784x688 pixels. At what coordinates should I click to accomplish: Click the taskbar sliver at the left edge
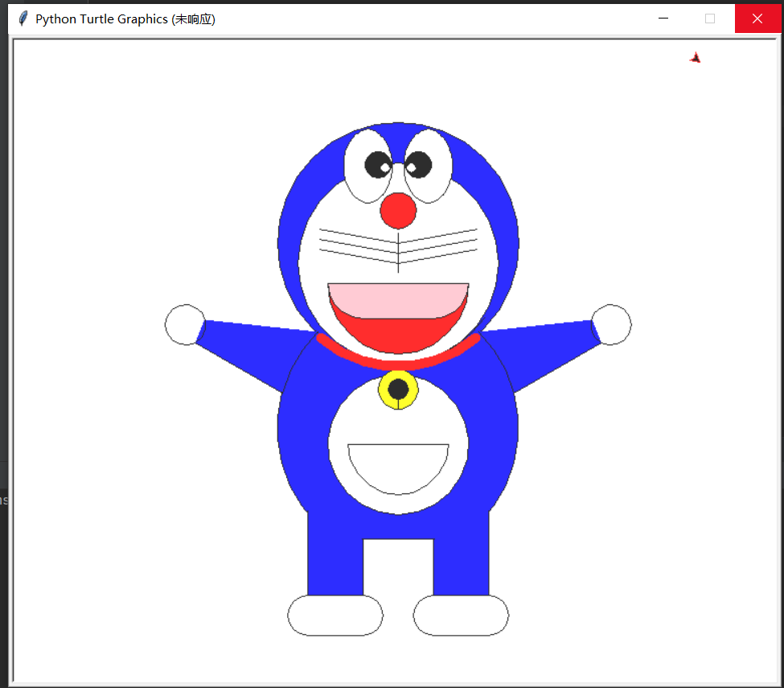[4, 499]
